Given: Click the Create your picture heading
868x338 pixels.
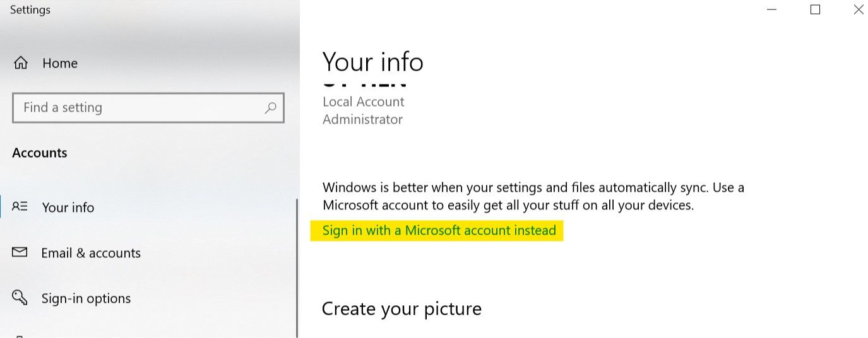Looking at the screenshot, I should (401, 308).
